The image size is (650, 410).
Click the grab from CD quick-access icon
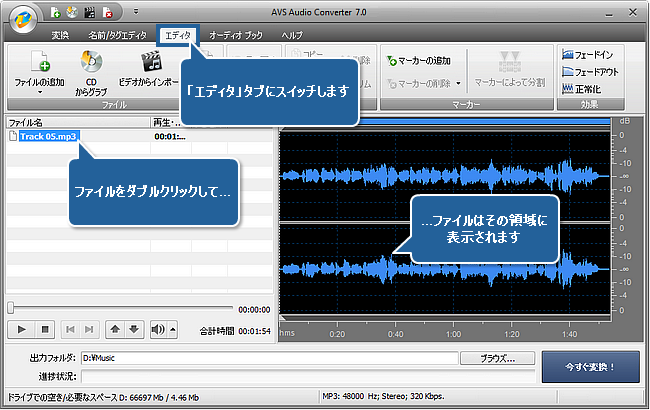pos(72,13)
